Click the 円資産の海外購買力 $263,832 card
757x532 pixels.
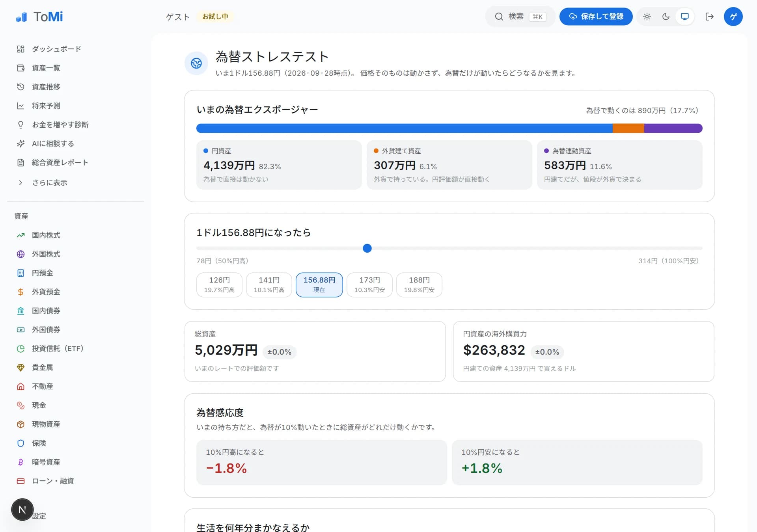(584, 351)
